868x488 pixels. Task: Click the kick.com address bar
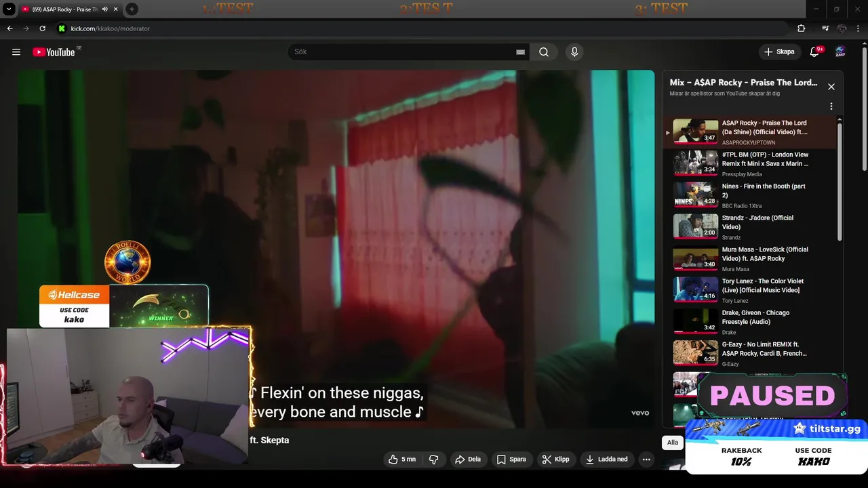pos(420,28)
